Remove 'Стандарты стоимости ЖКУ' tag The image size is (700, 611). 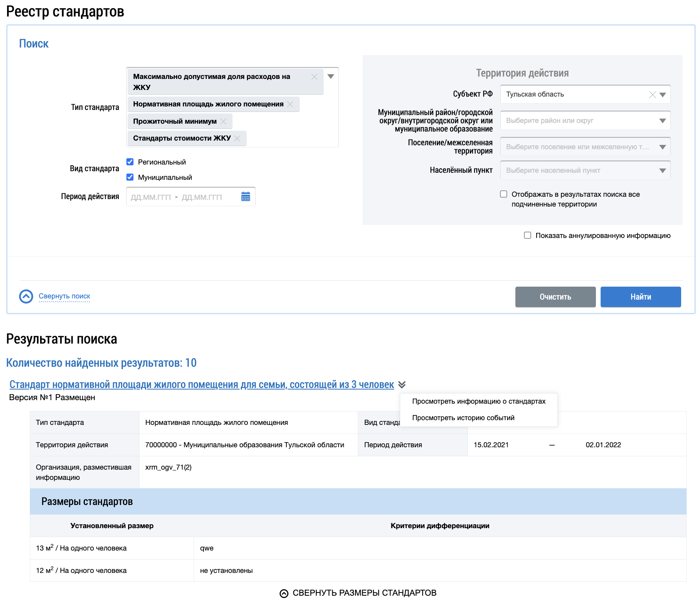(237, 138)
